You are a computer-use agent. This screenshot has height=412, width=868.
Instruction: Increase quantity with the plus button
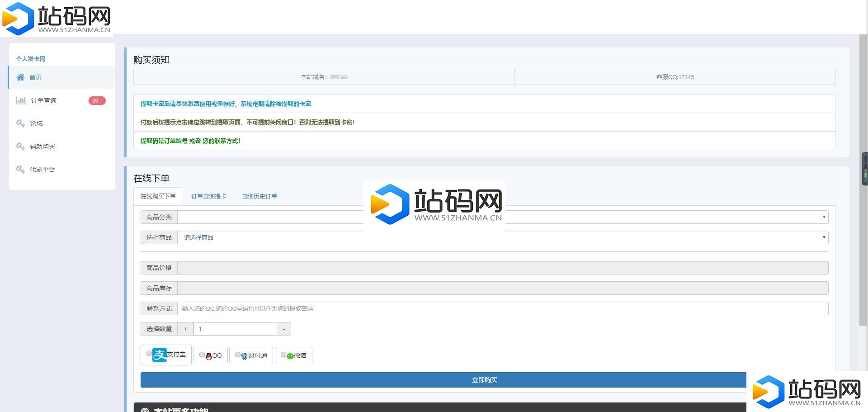coord(185,329)
